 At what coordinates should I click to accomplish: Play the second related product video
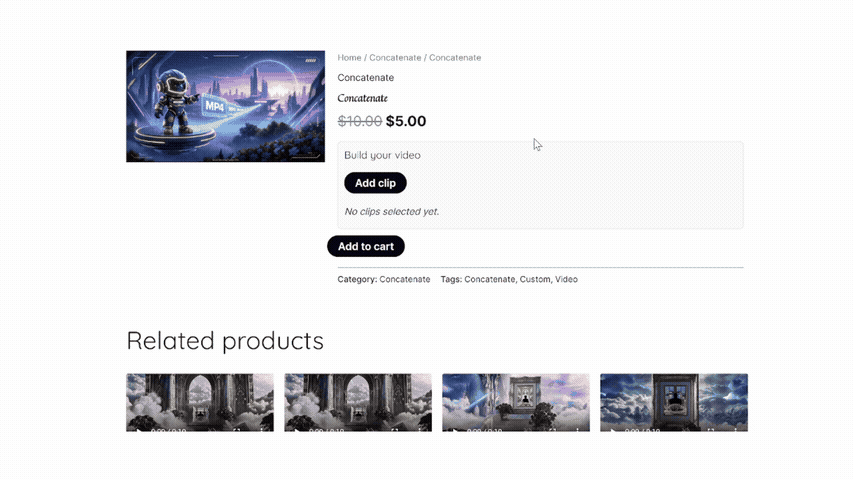point(296,430)
